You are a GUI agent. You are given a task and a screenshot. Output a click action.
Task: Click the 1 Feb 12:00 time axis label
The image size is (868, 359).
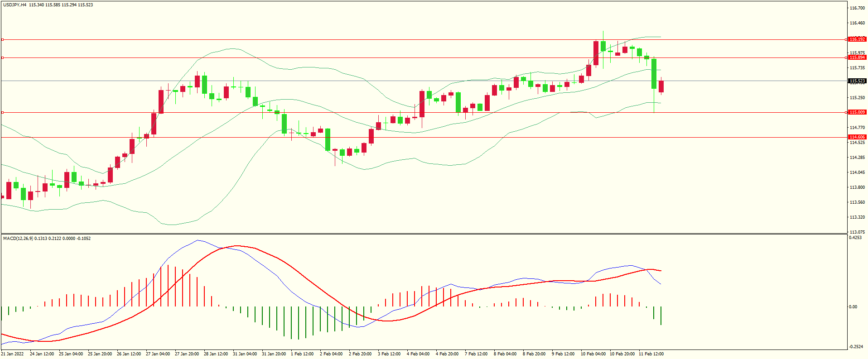point(302,354)
